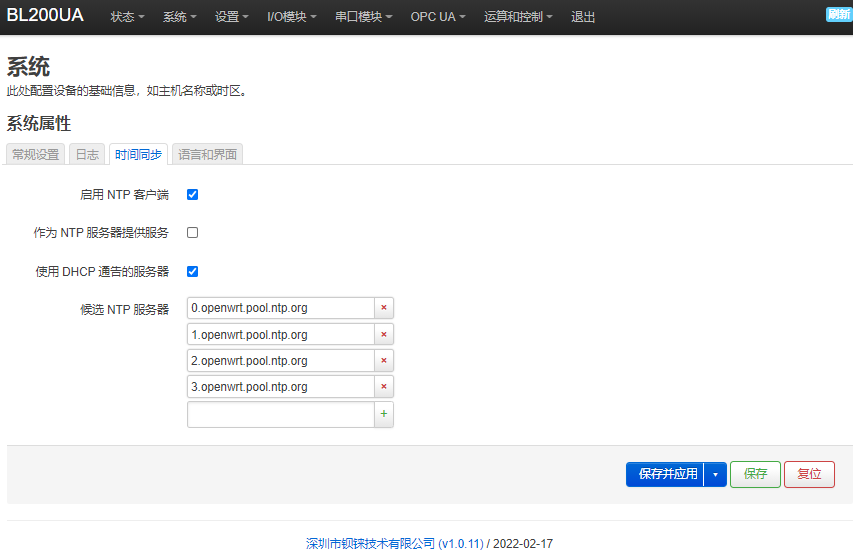Remove the 1.openwrt.pool.ntp.org server entry
This screenshot has height=556, width=853.
384,334
